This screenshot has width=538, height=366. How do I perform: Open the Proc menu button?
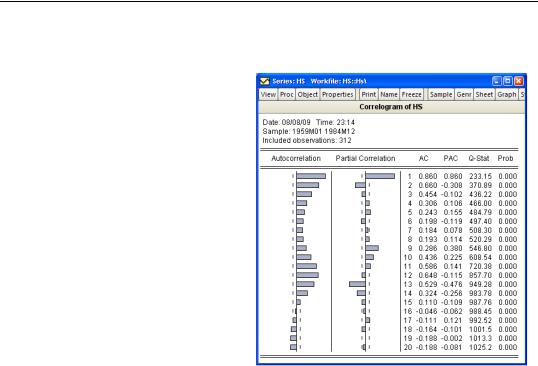click(286, 94)
